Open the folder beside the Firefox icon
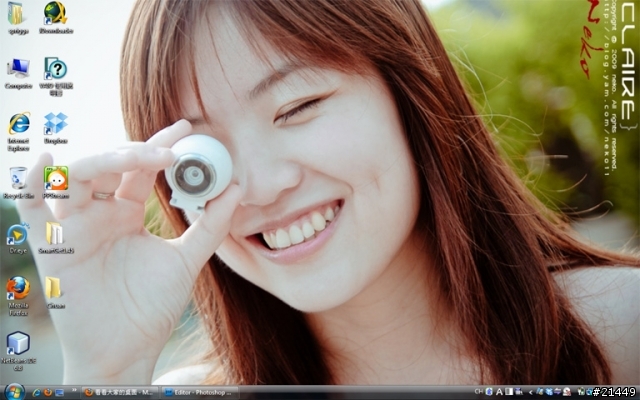 55,293
